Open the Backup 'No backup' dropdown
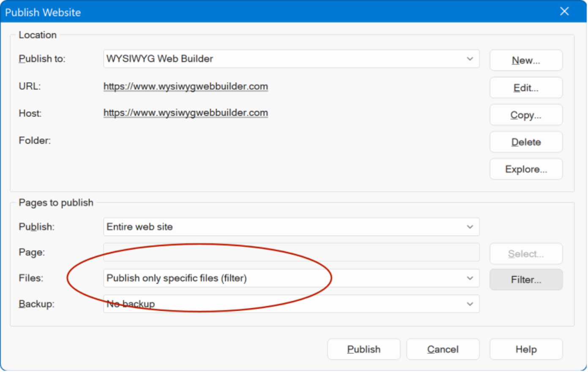The width and height of the screenshot is (588, 372). coord(291,304)
